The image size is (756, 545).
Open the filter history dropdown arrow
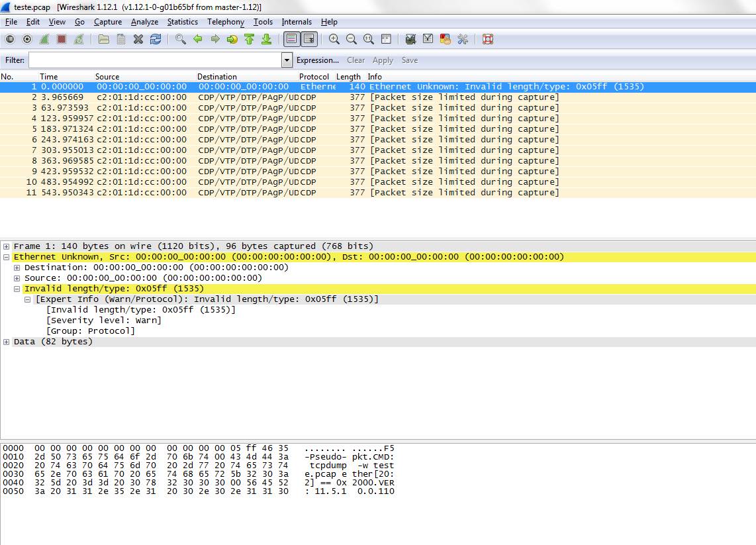point(287,60)
